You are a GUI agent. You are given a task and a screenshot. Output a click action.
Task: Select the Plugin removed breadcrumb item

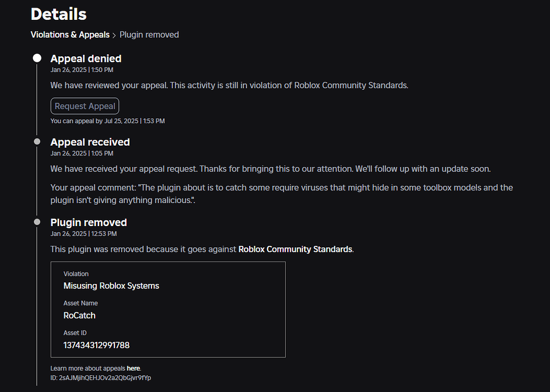149,34
